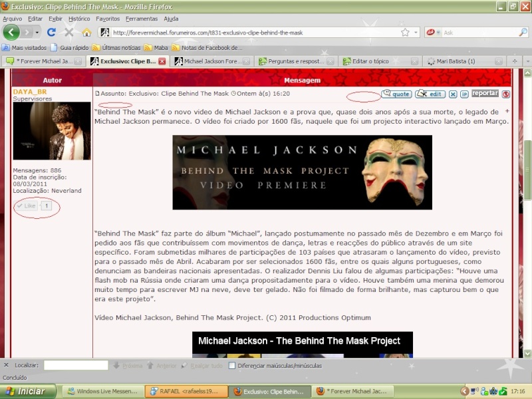Open the Ajuda menu
The image size is (532, 399).
[x=171, y=19]
